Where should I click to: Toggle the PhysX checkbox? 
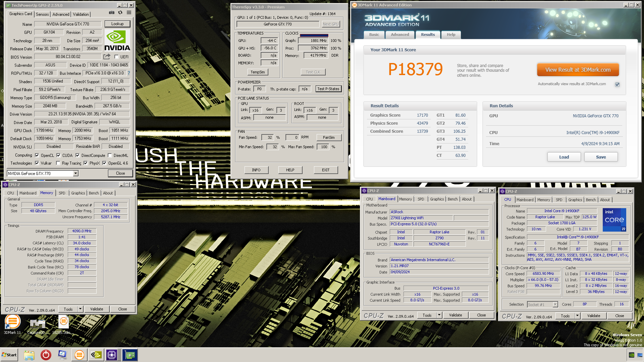point(86,163)
